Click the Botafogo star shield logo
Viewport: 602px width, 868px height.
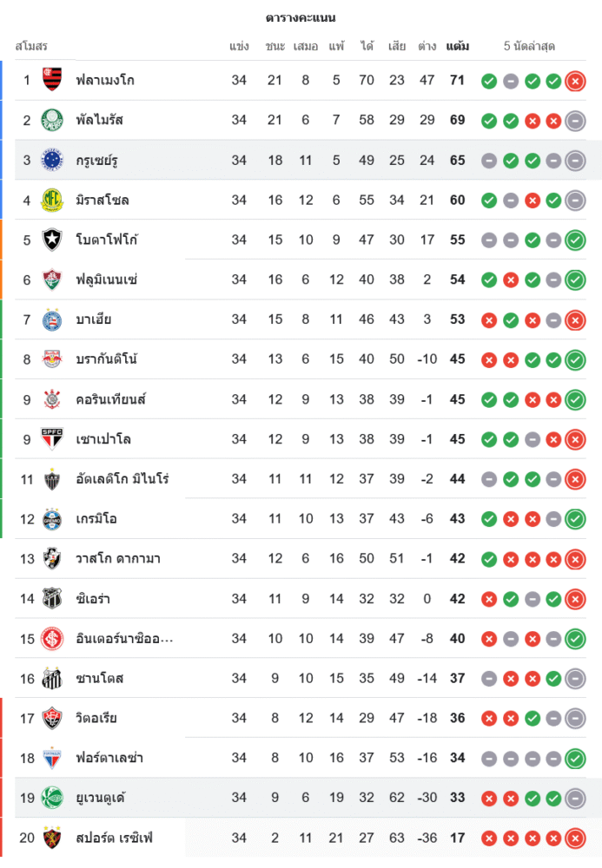click(x=52, y=240)
